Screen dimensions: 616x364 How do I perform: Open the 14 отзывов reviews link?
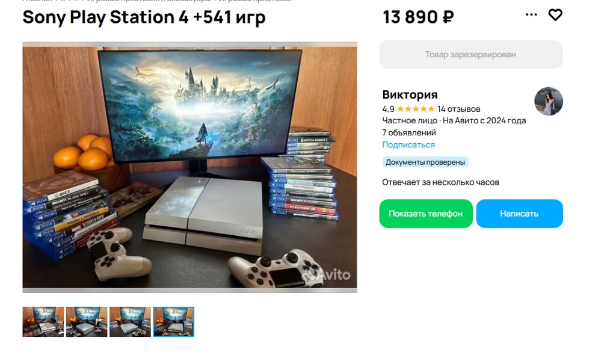click(x=459, y=109)
